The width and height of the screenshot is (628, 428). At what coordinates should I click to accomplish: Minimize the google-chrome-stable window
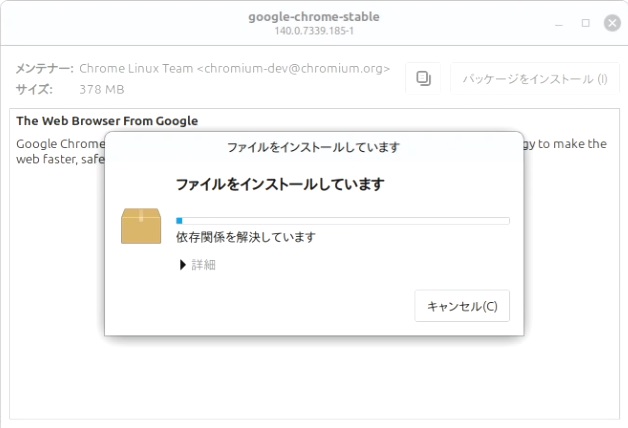coord(559,22)
